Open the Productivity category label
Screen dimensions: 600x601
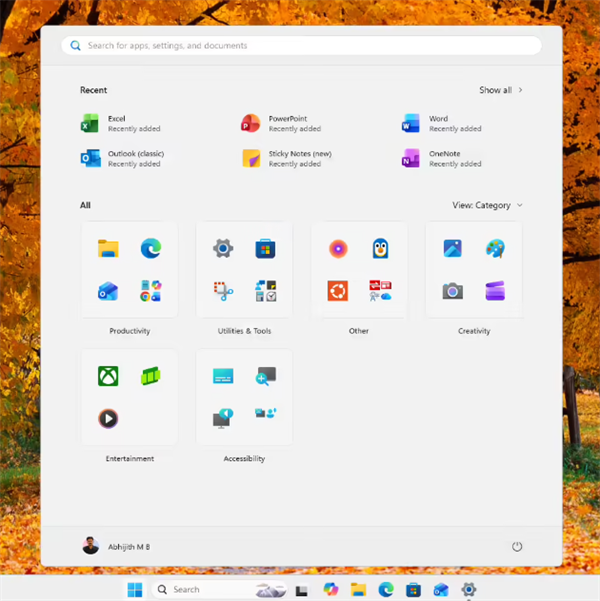click(x=130, y=331)
